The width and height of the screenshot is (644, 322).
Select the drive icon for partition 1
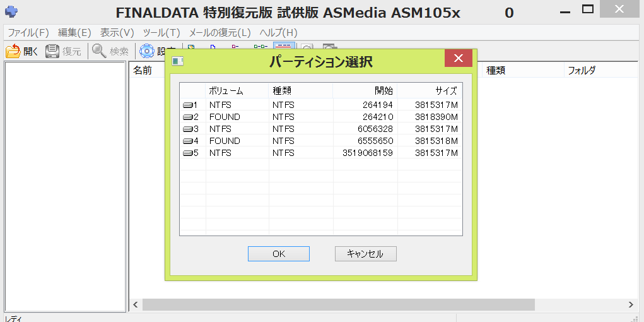point(187,105)
